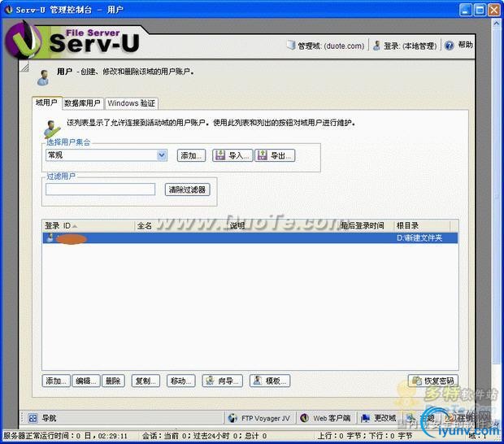Switch to the Windows 验证 tab
Image resolution: width=504 pixels, height=444 pixels.
click(131, 103)
